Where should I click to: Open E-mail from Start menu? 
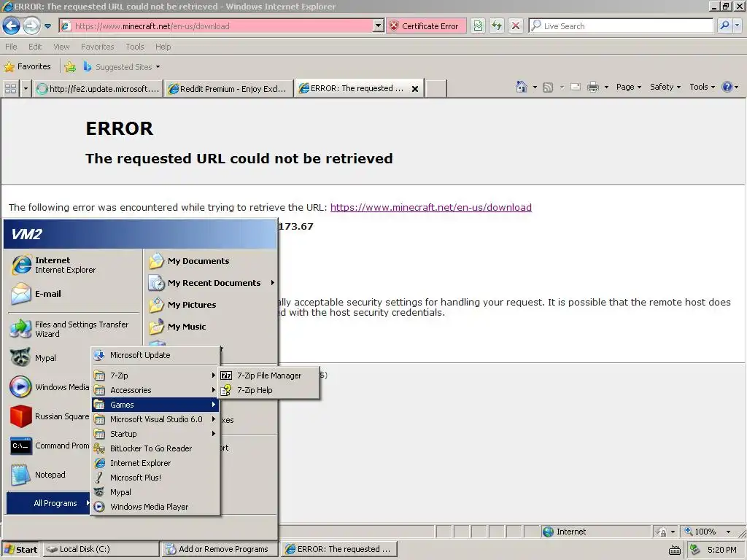(x=74, y=294)
